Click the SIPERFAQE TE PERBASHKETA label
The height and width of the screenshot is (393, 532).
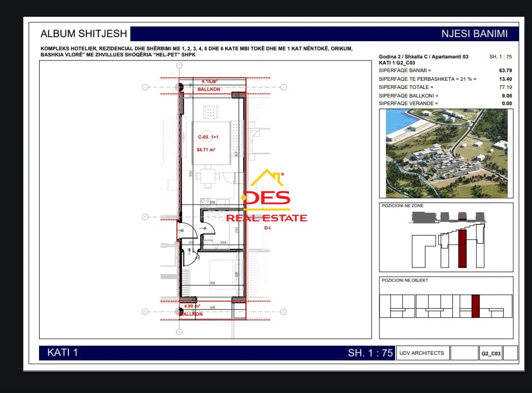[x=428, y=79]
